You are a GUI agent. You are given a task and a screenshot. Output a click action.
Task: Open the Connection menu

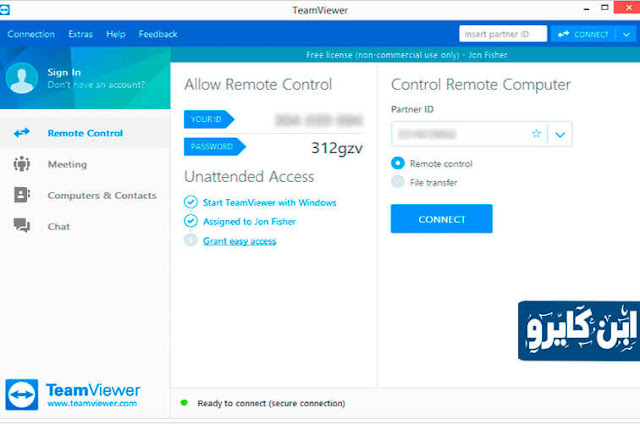click(31, 34)
